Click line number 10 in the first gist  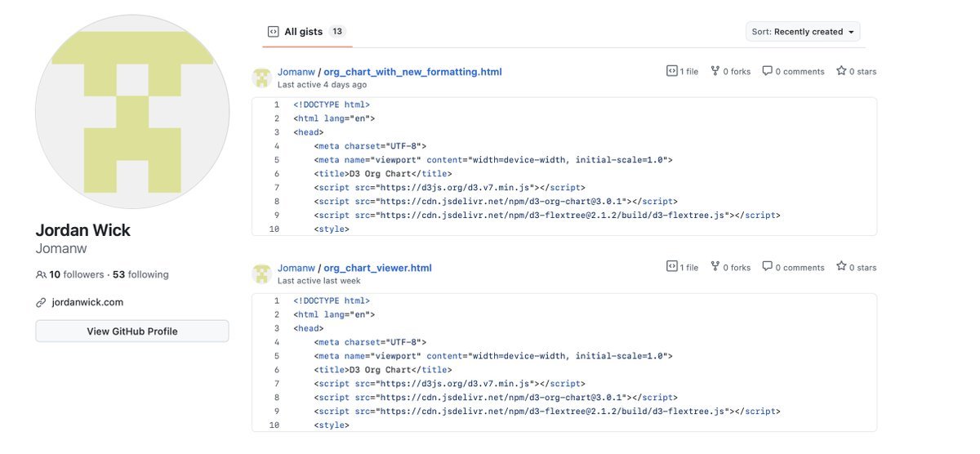pos(274,229)
